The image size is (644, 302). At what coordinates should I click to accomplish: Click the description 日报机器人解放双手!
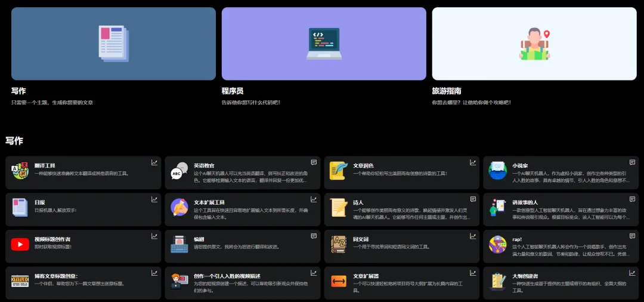click(55, 210)
